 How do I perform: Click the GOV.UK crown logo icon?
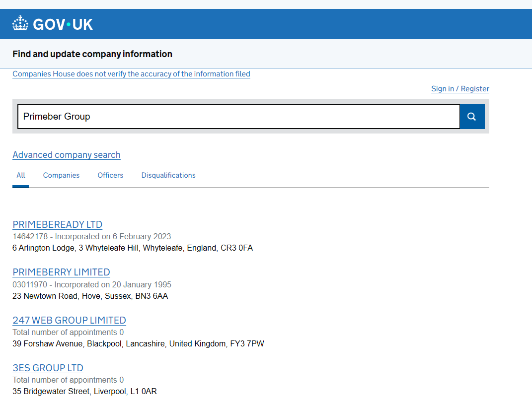click(x=20, y=24)
